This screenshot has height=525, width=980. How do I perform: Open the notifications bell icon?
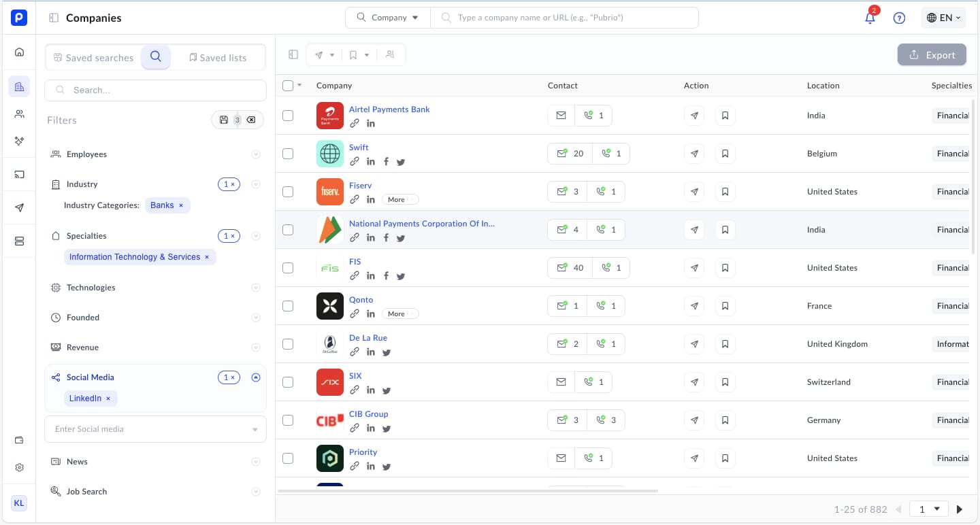[x=870, y=18]
